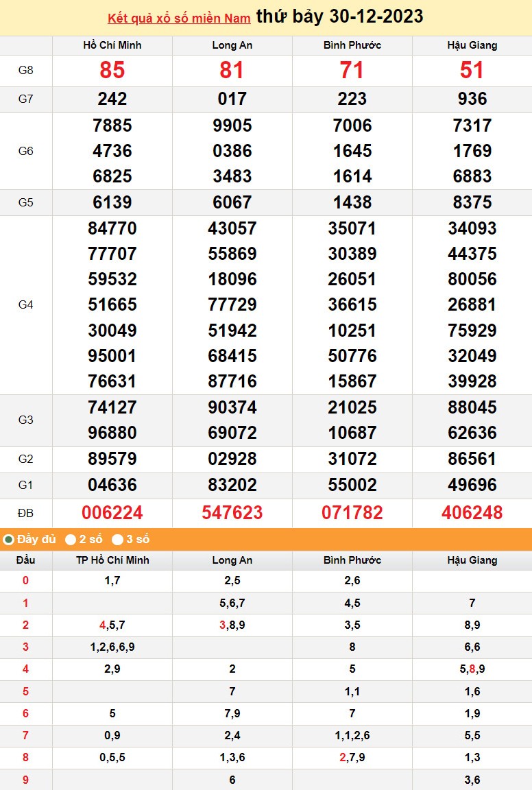
Task: Click the Hồ Chí Minh special prize 006224
Action: [x=112, y=513]
